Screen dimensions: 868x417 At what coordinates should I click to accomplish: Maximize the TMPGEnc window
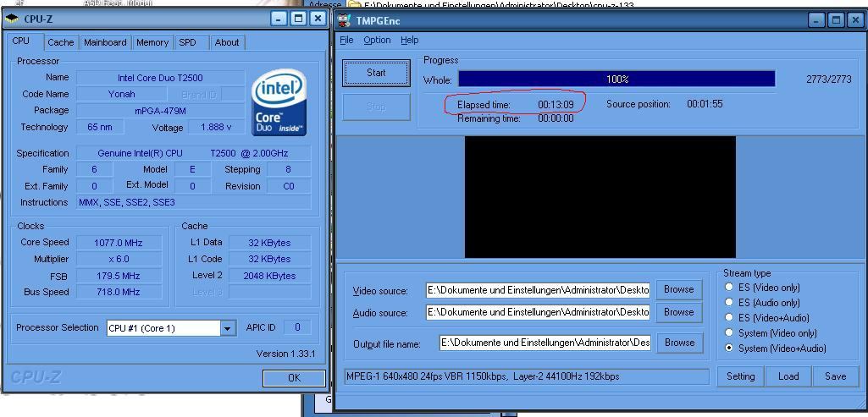point(836,20)
